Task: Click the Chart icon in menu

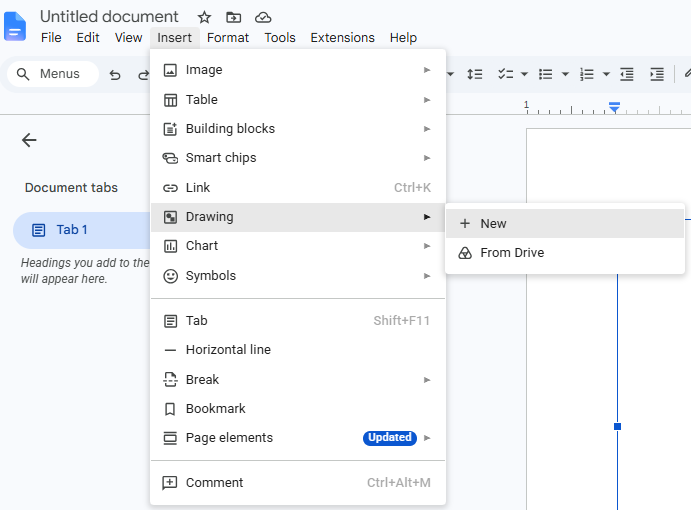Action: pyautogui.click(x=170, y=246)
